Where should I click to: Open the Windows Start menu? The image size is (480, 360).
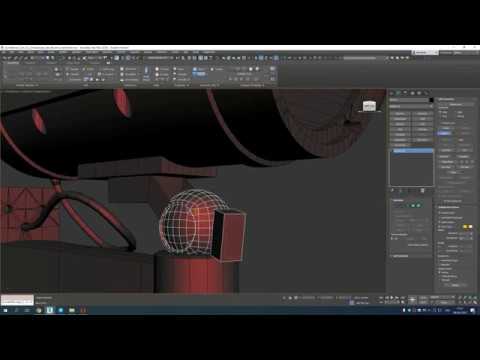pyautogui.click(x=5, y=310)
